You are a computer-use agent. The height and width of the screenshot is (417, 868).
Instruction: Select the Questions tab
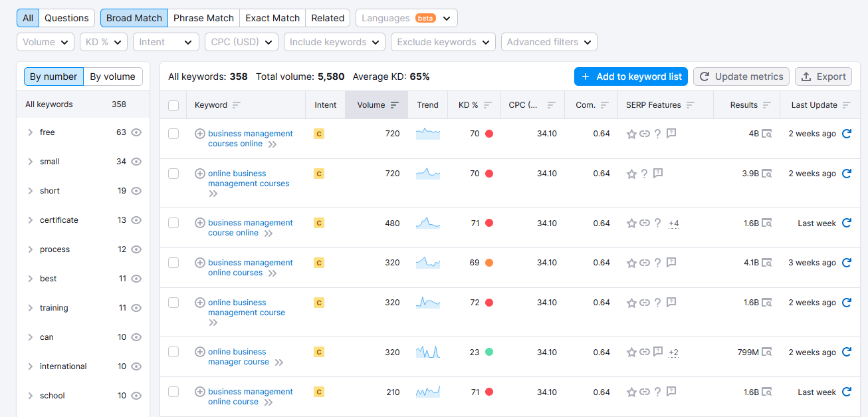pyautogui.click(x=66, y=18)
